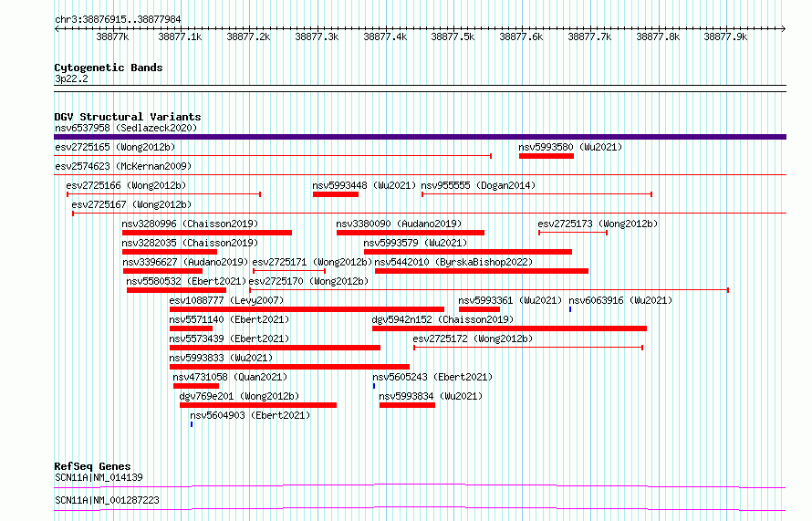
Task: Open SCN11A|NM_014139 gene label
Action: pos(99,477)
